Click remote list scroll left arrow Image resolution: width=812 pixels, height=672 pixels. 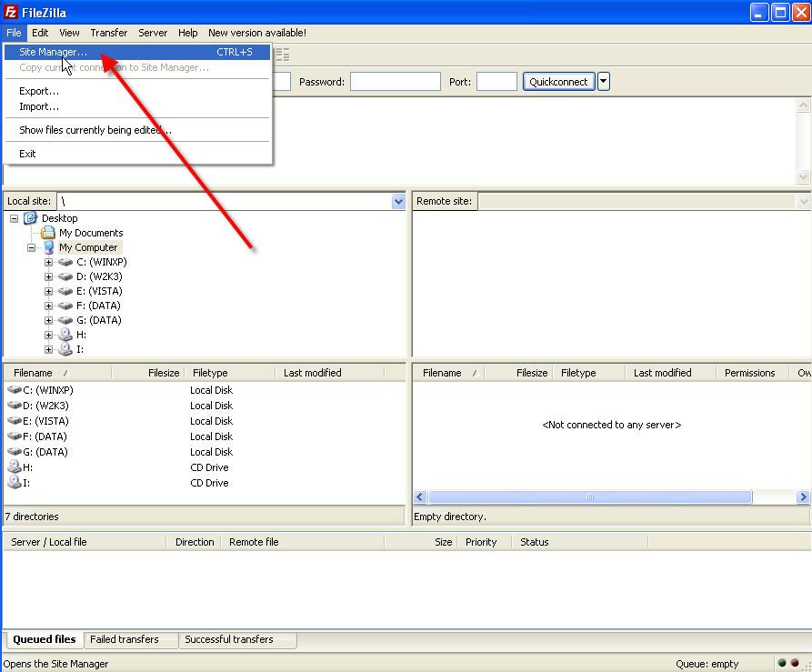420,497
